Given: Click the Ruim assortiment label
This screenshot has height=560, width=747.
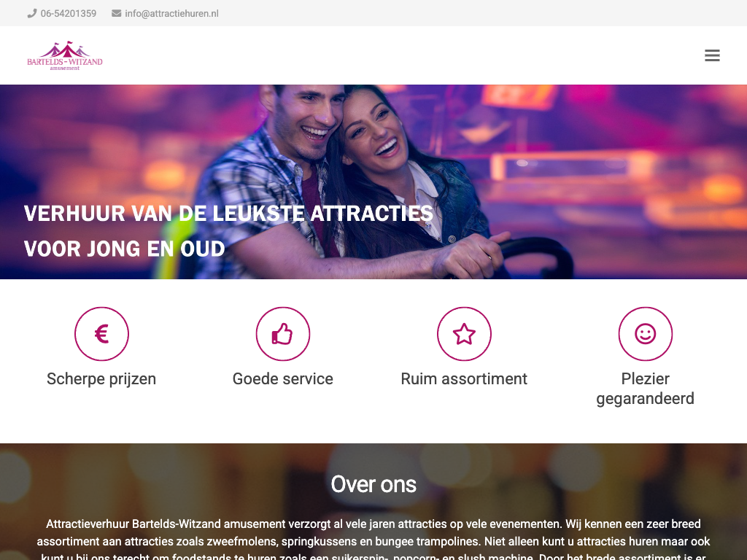Looking at the screenshot, I should (464, 379).
